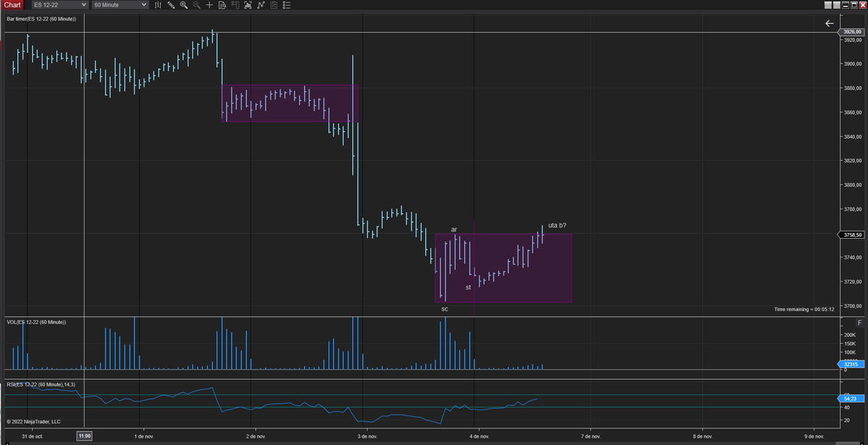Click the © 2022 NinjaTrader, LLC text
The image size is (868, 445).
pyautogui.click(x=33, y=421)
